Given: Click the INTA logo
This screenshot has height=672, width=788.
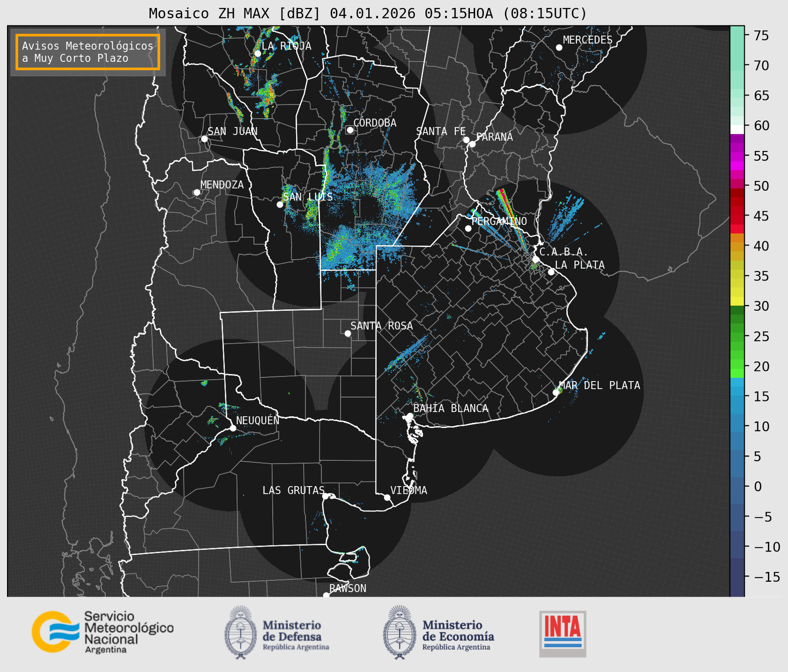Looking at the screenshot, I should tap(562, 634).
